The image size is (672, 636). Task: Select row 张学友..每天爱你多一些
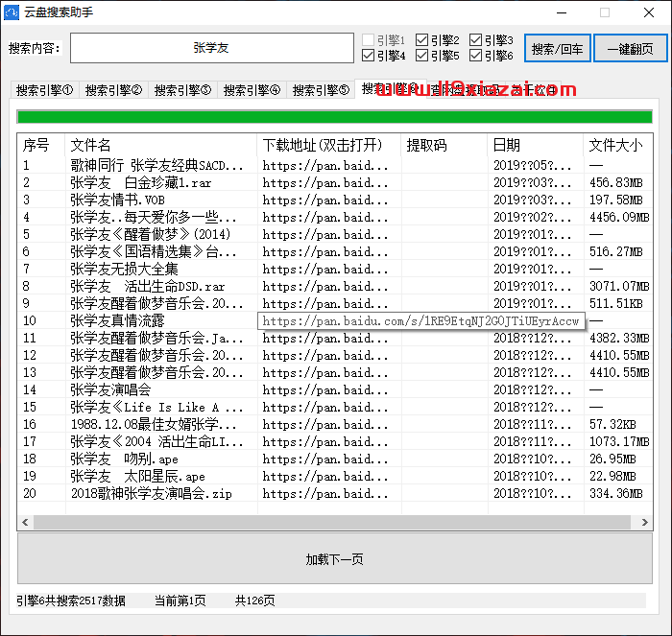[x=335, y=217]
